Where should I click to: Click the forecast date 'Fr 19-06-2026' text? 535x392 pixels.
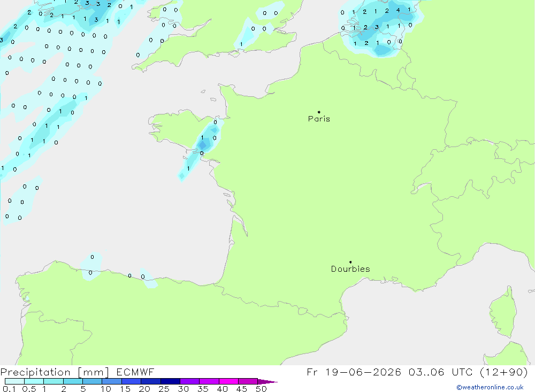click(x=354, y=372)
